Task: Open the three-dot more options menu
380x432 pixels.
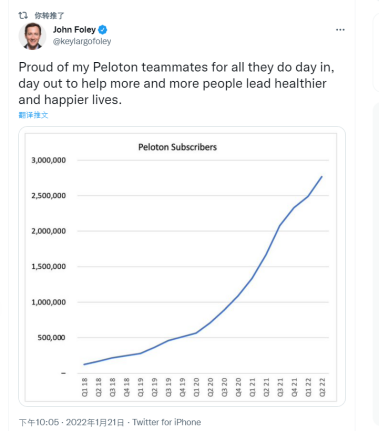Action: (x=340, y=30)
